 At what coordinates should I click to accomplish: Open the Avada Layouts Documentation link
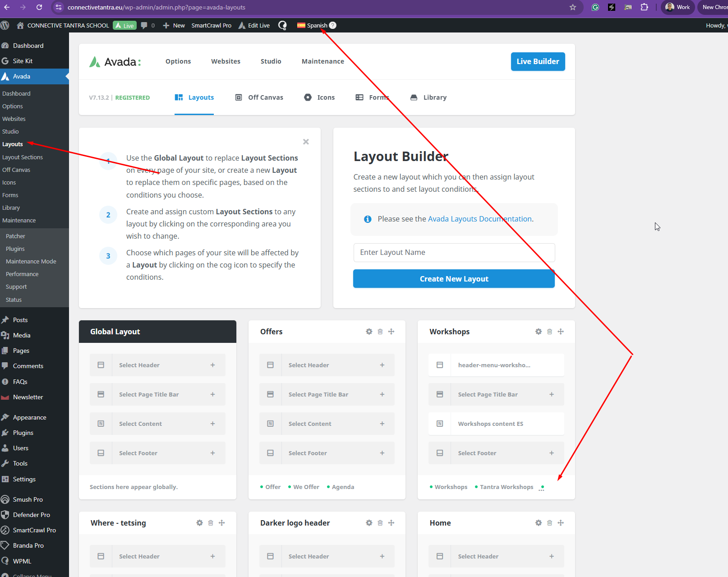point(480,219)
